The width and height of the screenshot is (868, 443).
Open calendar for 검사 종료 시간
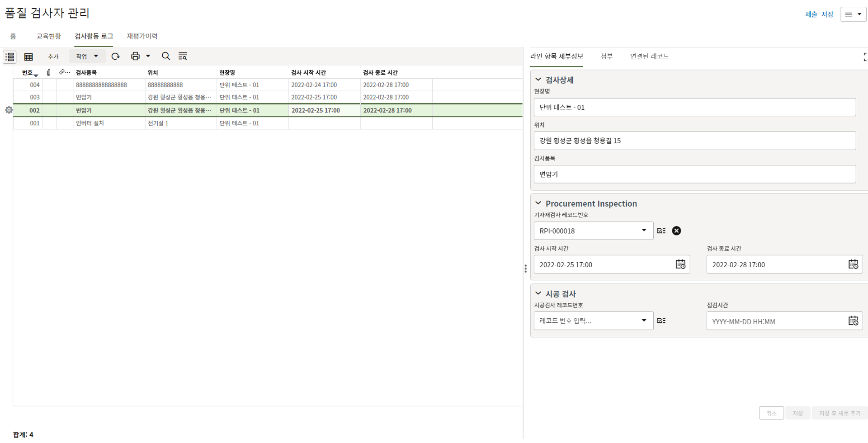[x=853, y=264]
